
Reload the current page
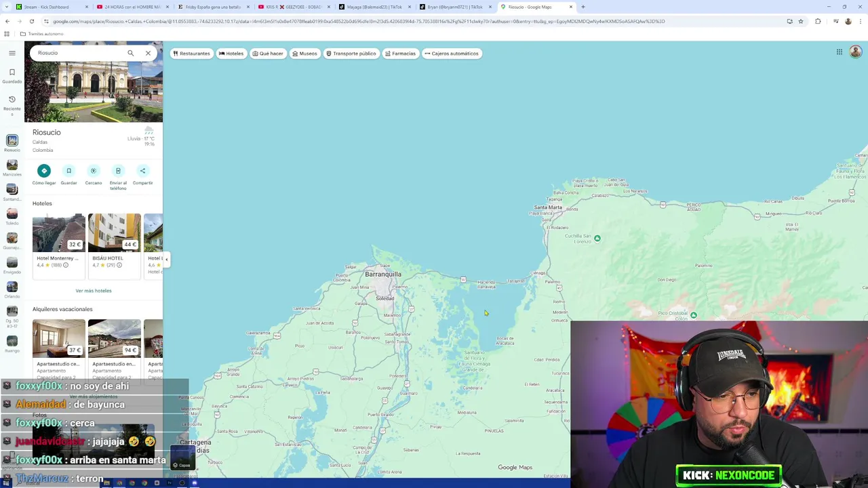[x=31, y=21]
